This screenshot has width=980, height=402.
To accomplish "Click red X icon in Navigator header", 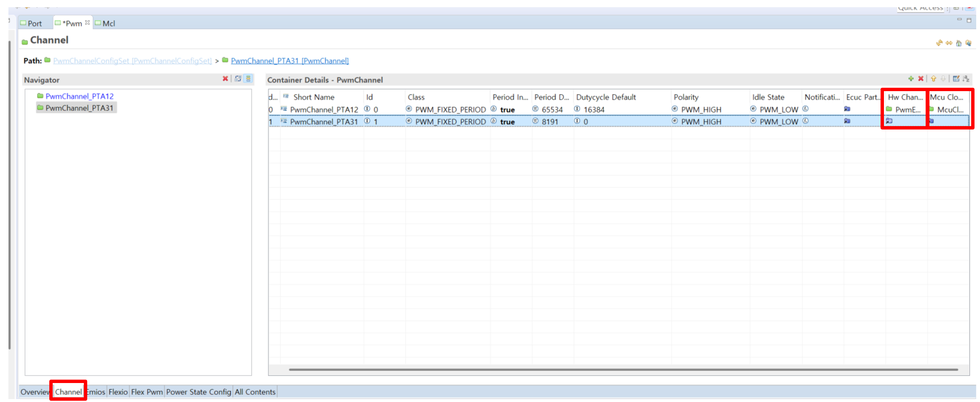I will [225, 79].
